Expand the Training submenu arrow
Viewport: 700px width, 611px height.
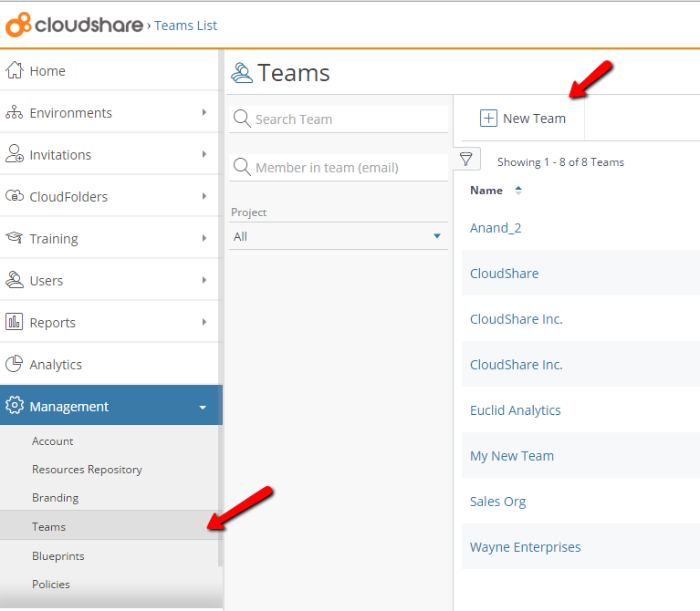204,238
